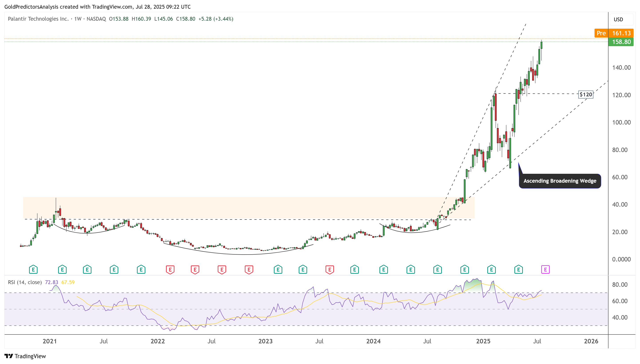Click the green 158.80 last price label
This screenshot has width=640, height=364.
(x=621, y=42)
